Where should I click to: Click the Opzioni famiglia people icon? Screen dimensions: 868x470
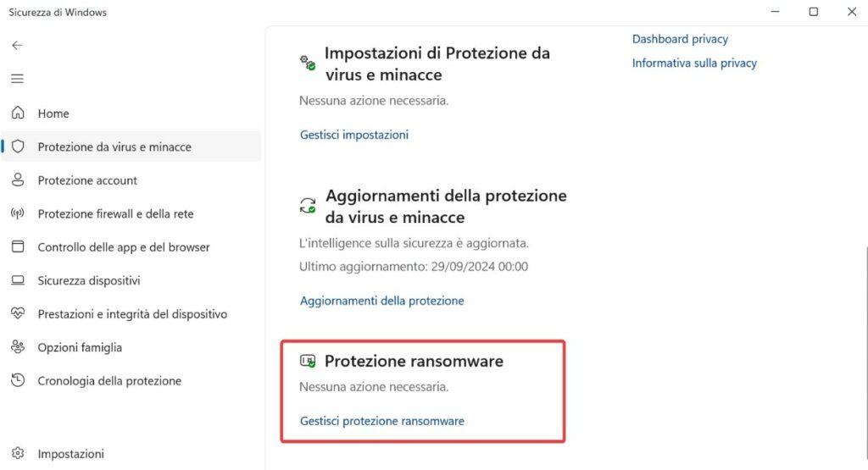[18, 347]
